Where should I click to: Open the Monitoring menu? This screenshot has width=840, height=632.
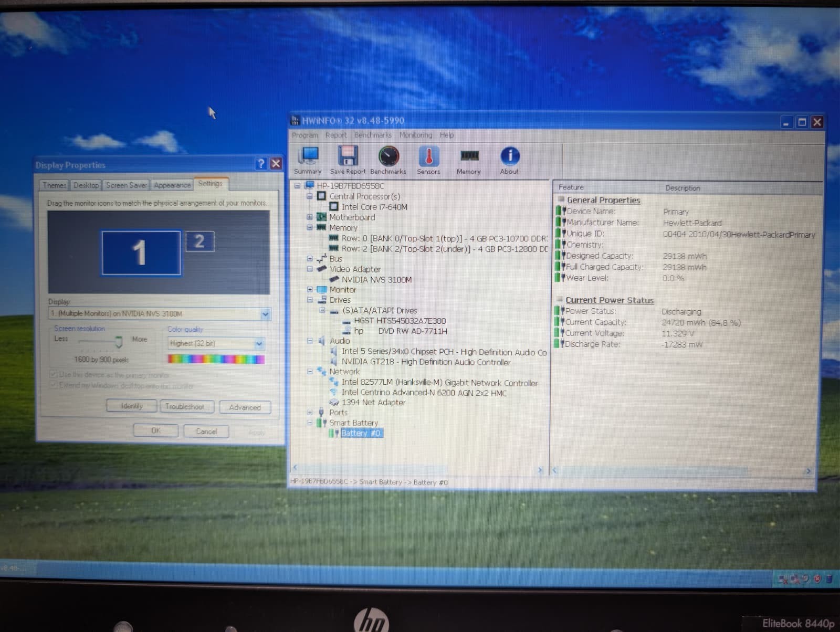[416, 135]
